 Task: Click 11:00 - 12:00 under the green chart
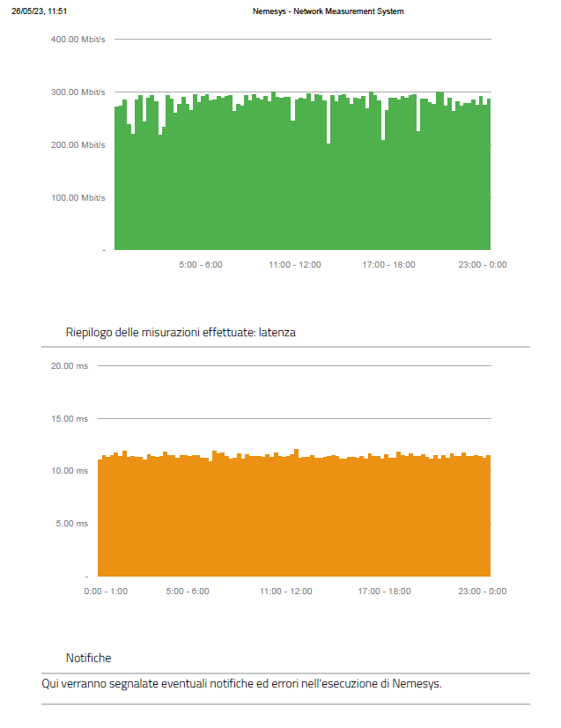(295, 265)
